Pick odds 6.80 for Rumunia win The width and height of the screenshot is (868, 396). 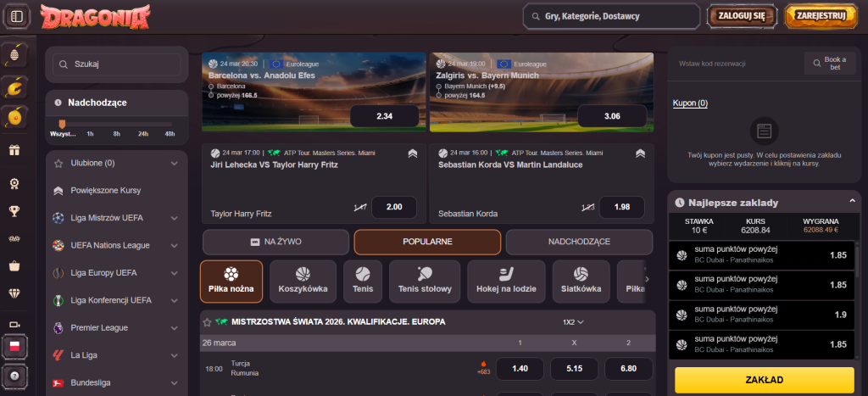628,368
